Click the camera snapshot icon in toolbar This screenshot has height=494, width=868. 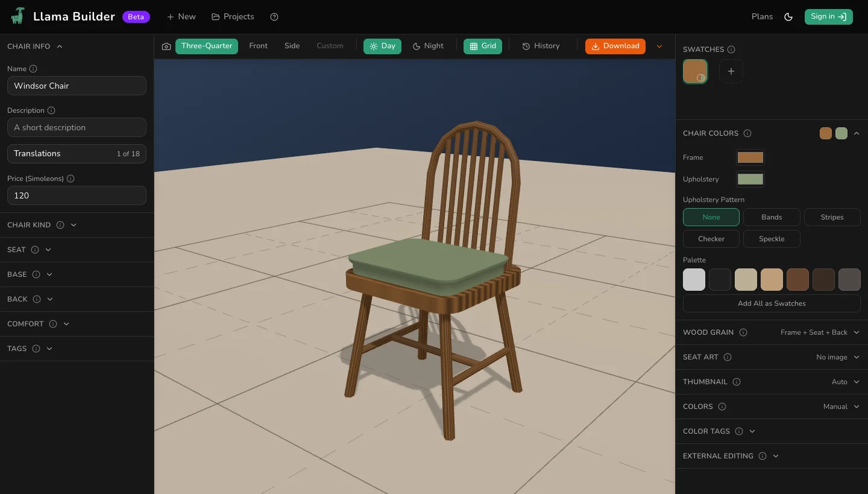[166, 46]
